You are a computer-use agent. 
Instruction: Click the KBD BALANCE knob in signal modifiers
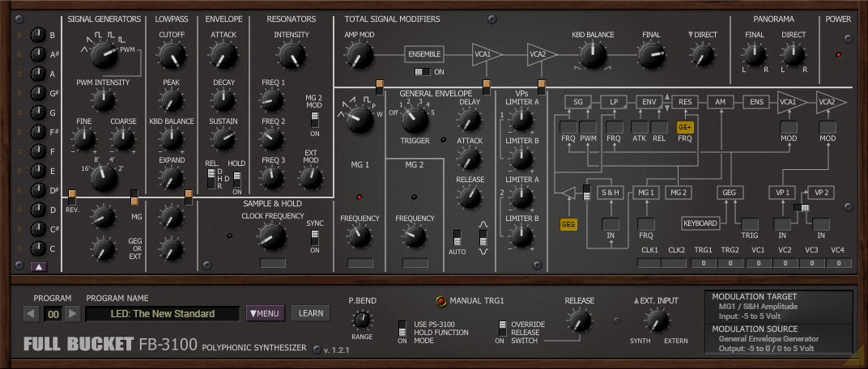click(x=593, y=55)
